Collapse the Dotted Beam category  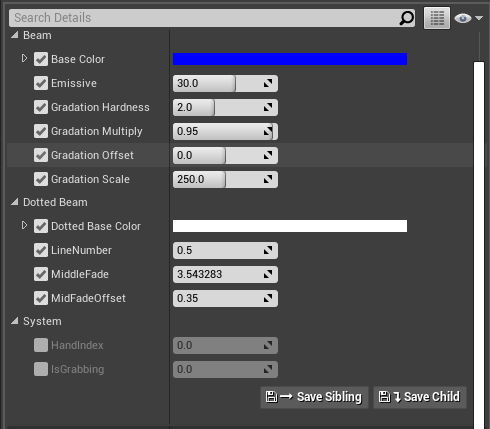point(15,202)
